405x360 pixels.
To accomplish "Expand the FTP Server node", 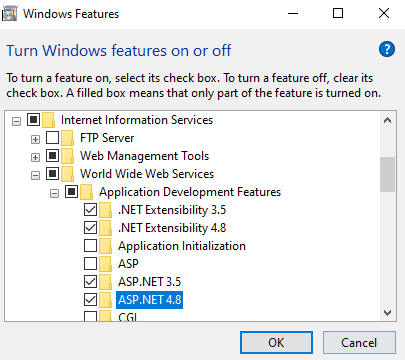I will pyautogui.click(x=35, y=139).
